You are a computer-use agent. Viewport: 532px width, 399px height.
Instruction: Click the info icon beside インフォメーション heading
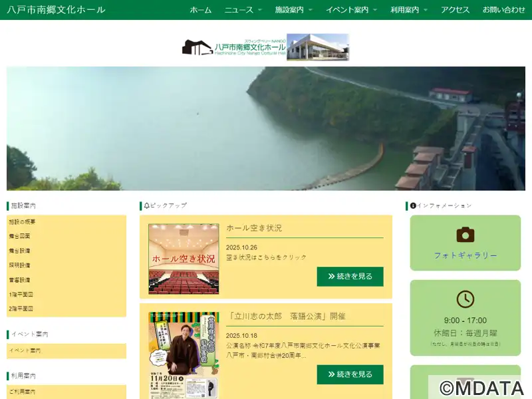tap(413, 205)
